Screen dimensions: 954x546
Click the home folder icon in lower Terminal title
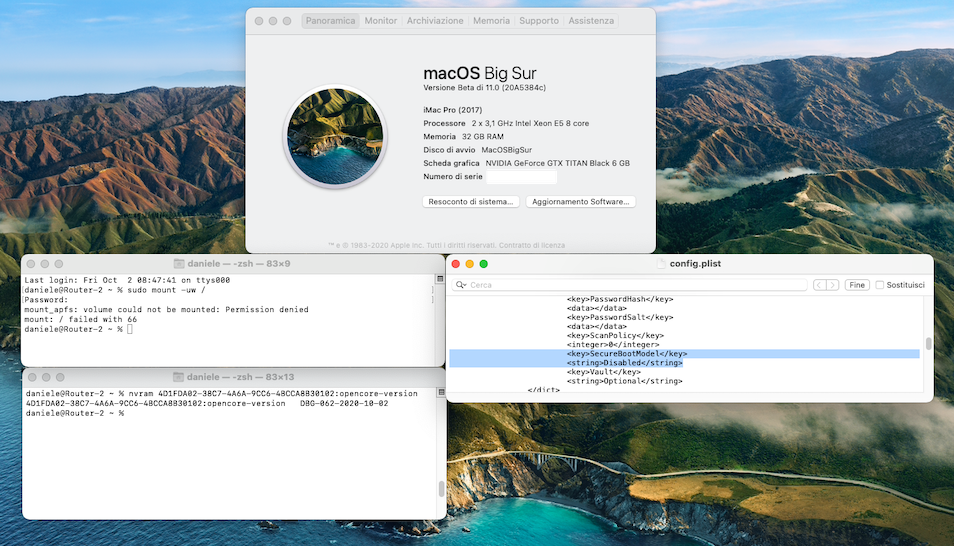(x=178, y=377)
